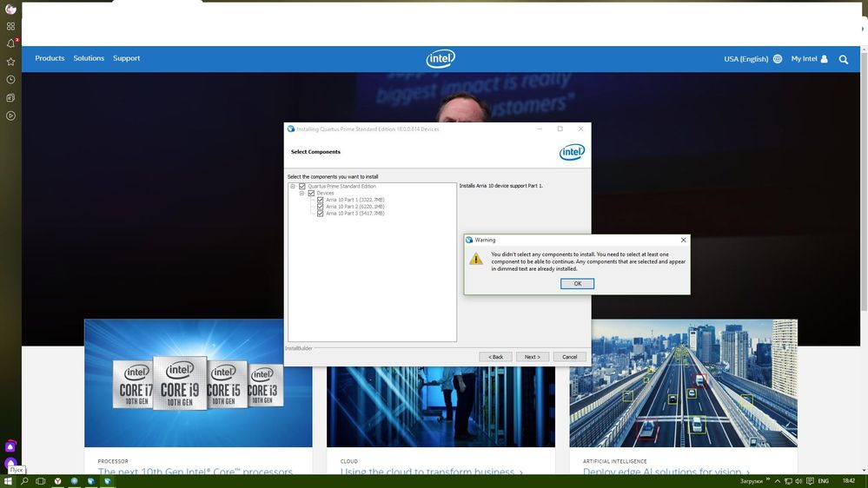
Task: Open the bookmarks star in sidebar
Action: pyautogui.click(x=10, y=62)
